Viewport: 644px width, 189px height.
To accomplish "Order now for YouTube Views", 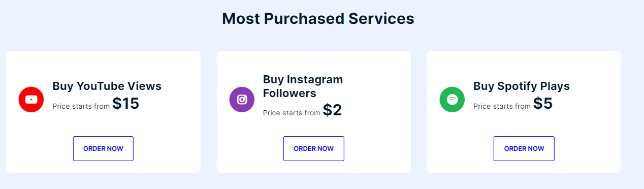I will pos(103,148).
